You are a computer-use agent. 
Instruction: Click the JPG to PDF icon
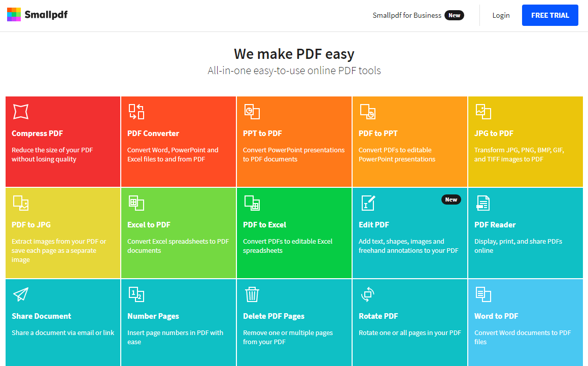483,112
